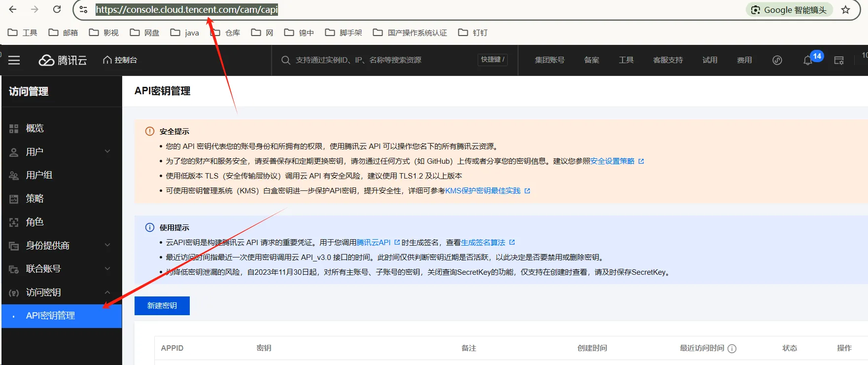Select the URL address field
This screenshot has height=365, width=868.
pyautogui.click(x=187, y=9)
